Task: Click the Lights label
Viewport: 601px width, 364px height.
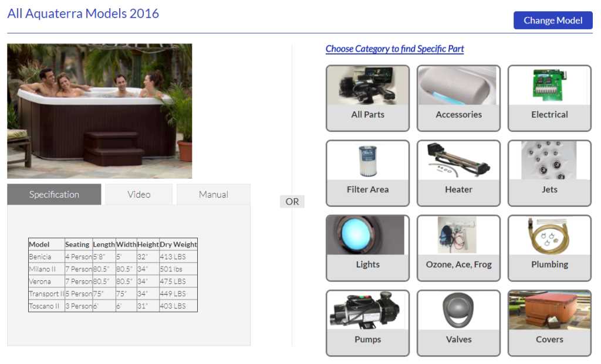Action: pyautogui.click(x=367, y=264)
